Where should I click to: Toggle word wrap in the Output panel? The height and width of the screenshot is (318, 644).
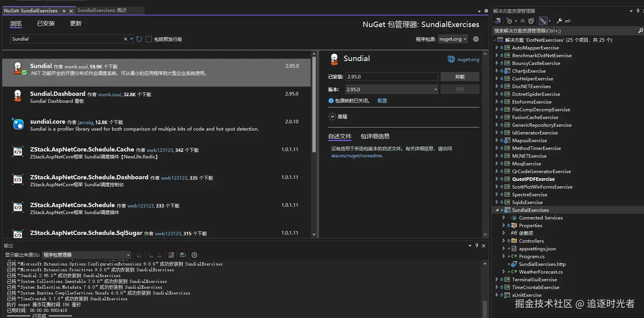coord(183,255)
